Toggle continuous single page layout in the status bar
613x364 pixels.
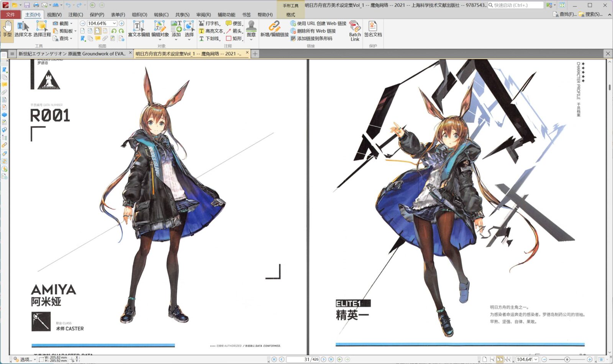click(492, 359)
